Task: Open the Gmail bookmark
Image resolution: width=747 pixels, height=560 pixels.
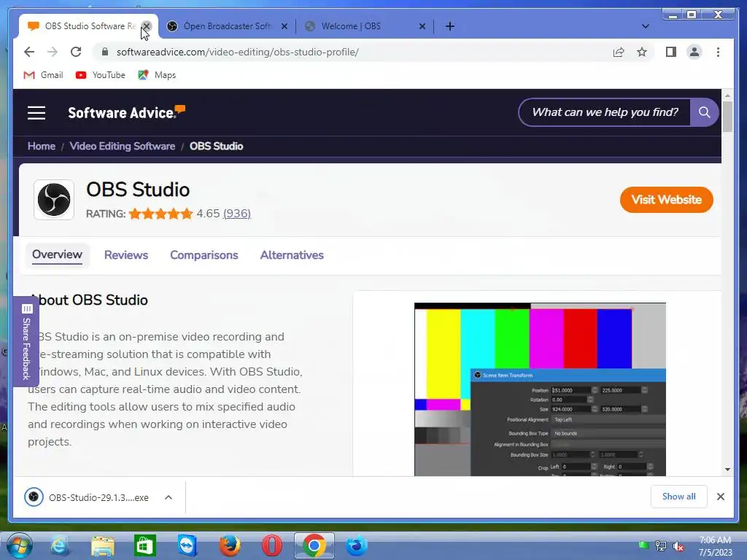Action: pos(43,75)
